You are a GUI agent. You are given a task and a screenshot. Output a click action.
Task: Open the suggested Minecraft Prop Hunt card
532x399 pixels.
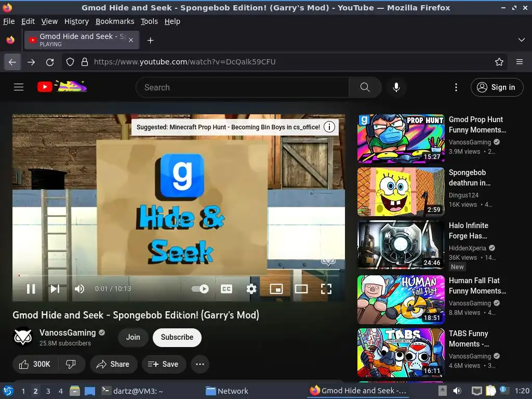pyautogui.click(x=228, y=127)
